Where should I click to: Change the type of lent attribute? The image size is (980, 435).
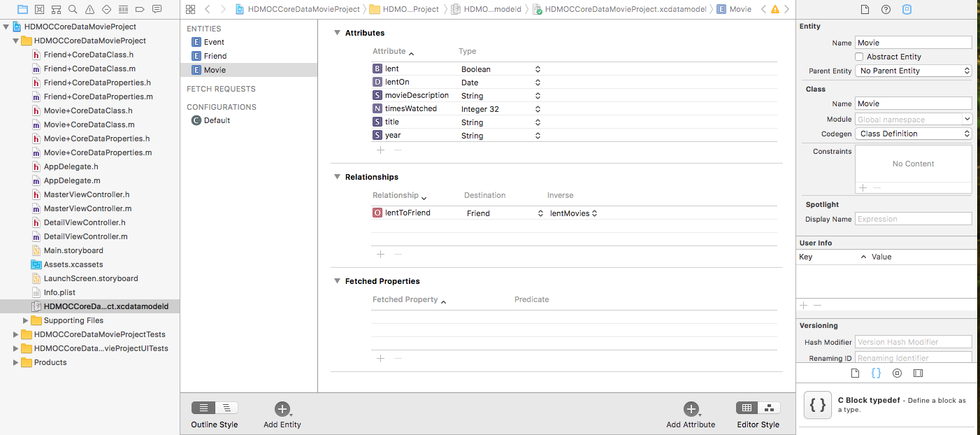500,69
